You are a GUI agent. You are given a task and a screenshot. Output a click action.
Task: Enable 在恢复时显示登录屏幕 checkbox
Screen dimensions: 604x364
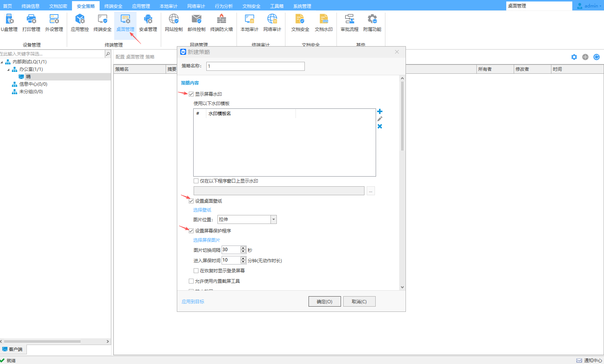pyautogui.click(x=196, y=271)
